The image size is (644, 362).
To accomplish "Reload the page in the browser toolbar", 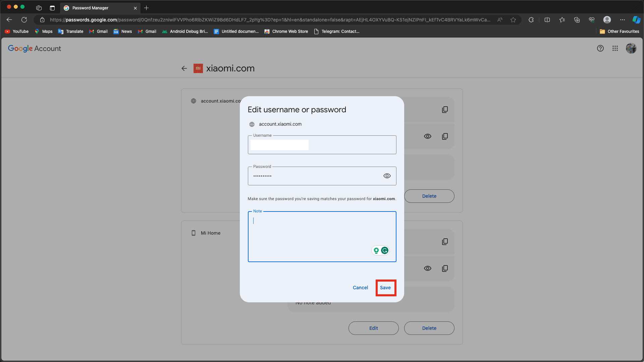I will 24,20.
